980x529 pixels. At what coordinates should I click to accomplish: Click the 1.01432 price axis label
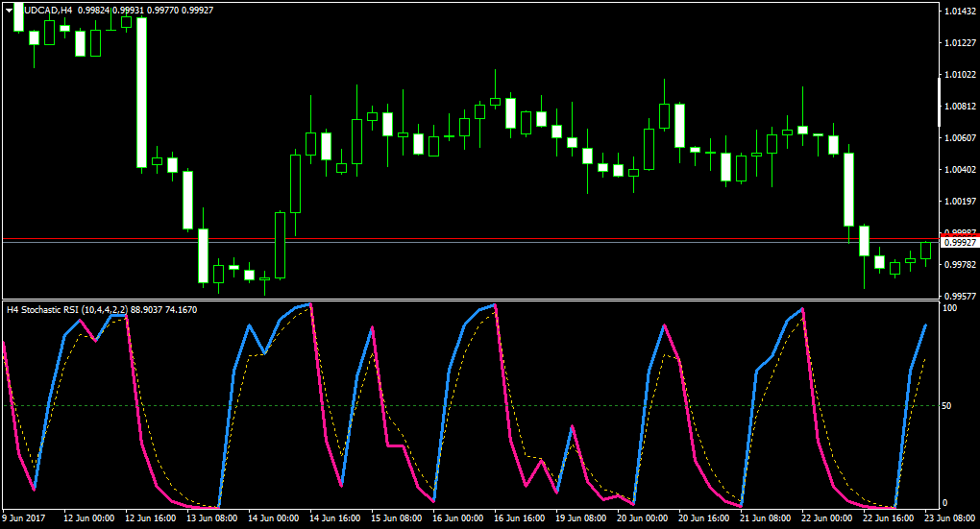click(960, 12)
